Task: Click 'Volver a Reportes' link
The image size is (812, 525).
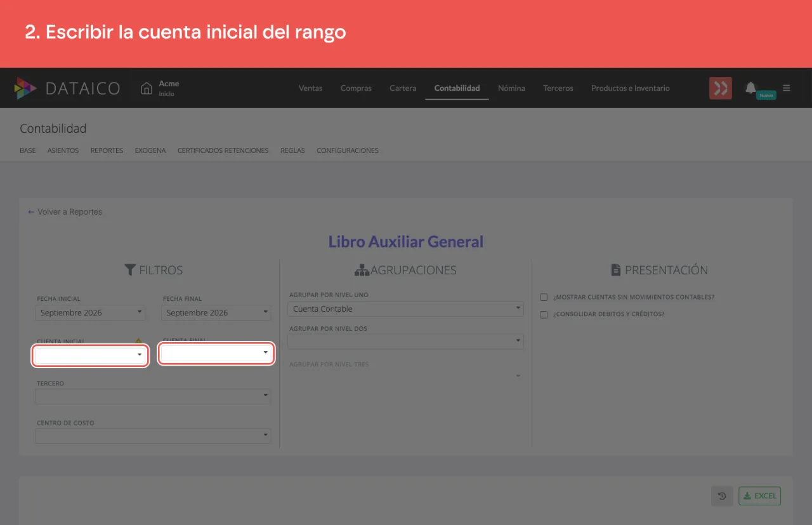Action: [65, 212]
